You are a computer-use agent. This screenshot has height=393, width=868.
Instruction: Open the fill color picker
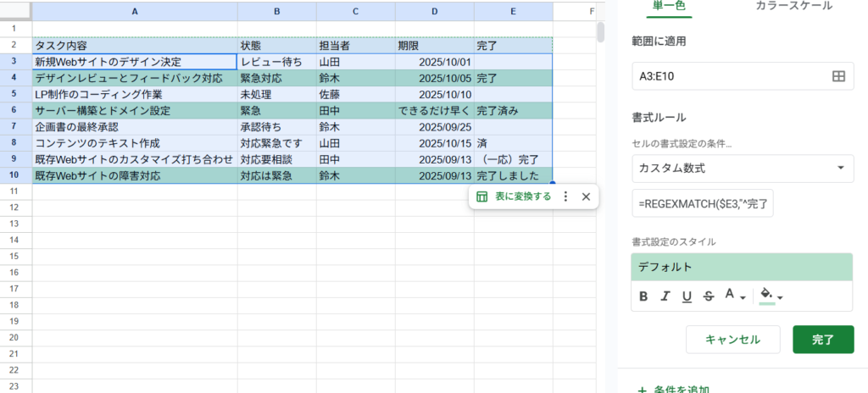[x=771, y=296]
